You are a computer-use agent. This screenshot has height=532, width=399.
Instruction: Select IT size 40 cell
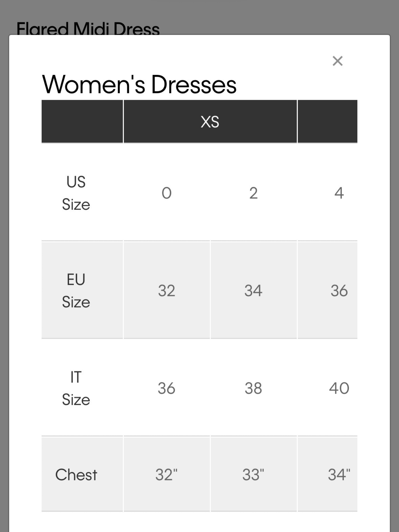(328, 388)
